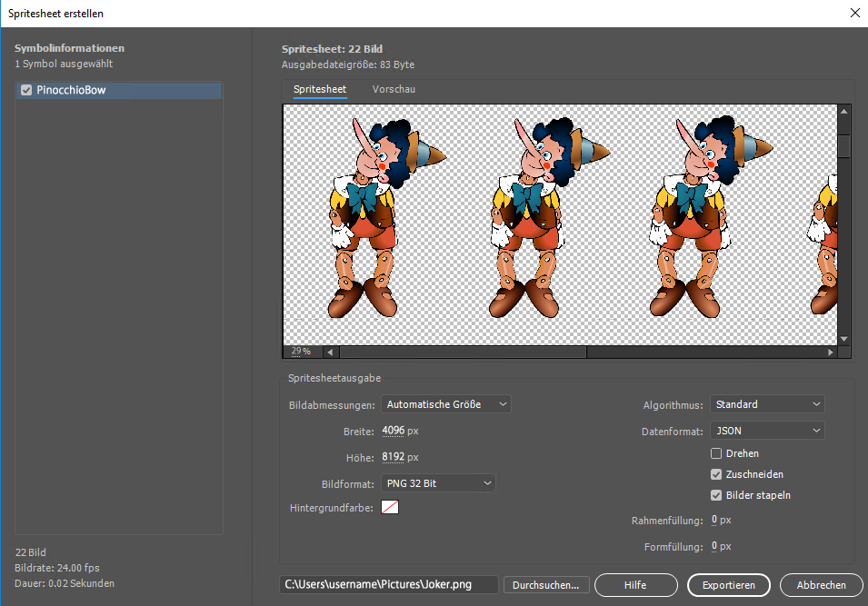The height and width of the screenshot is (606, 868).
Task: Disable the Bilder stapeln option
Action: point(717,494)
